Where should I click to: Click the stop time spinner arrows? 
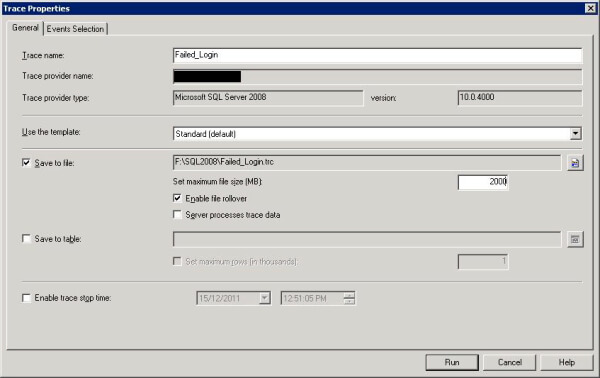349,298
